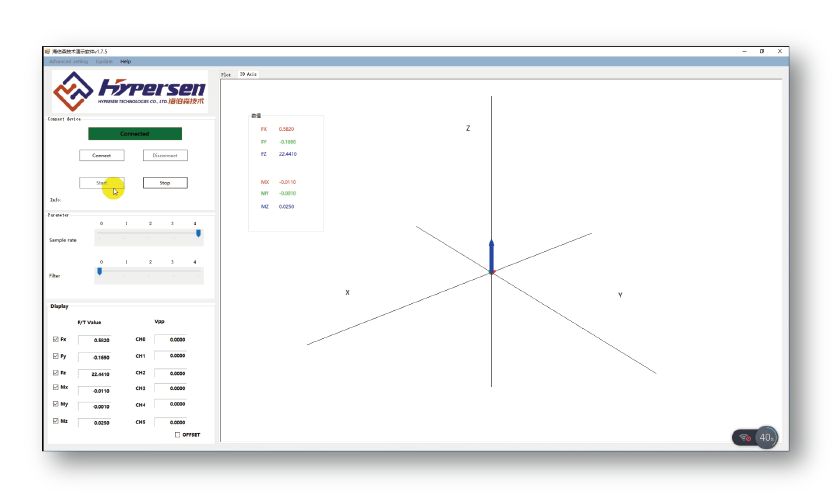Click the blue Z-axis force arrow

coord(491,255)
